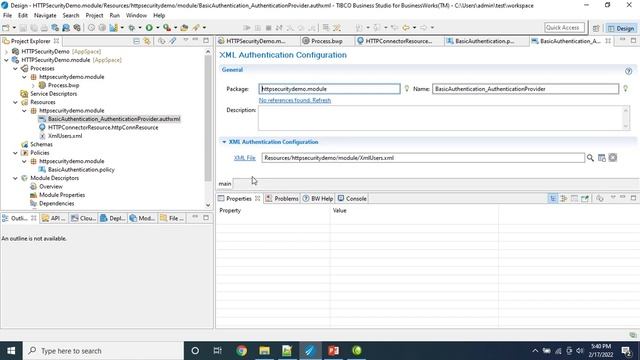Toggle Show Advanced Properties in Properties view
640x360 pixels.
click(x=564, y=198)
